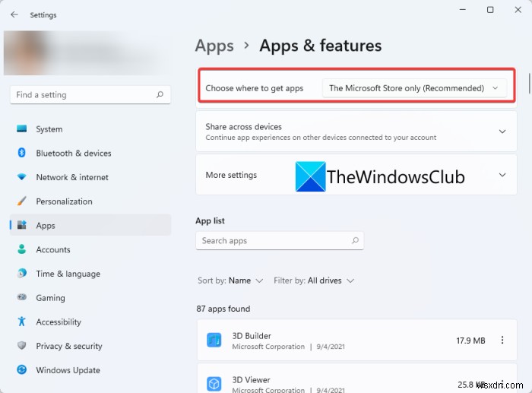The height and width of the screenshot is (393, 532).
Task: Select Personalization in the sidebar
Action: point(90,201)
